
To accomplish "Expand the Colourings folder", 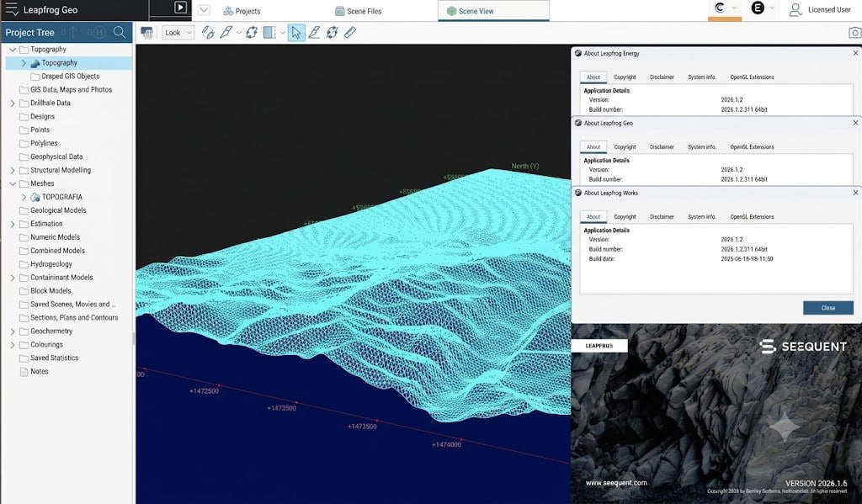I will [x=13, y=345].
